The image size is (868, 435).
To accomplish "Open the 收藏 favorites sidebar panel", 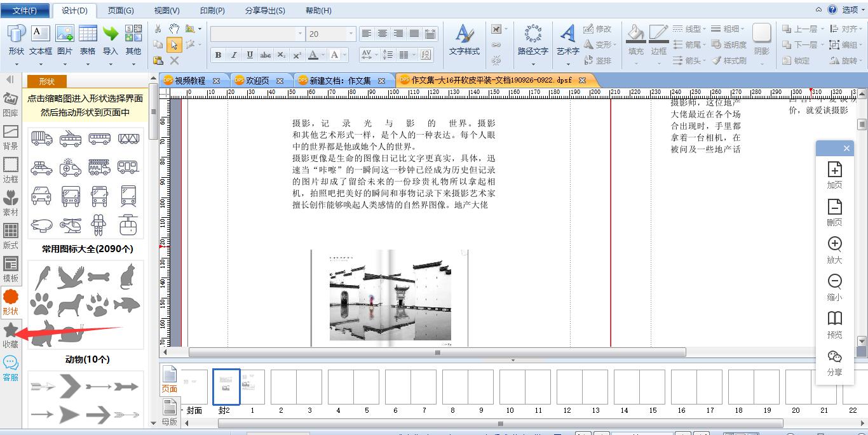I will pos(11,336).
